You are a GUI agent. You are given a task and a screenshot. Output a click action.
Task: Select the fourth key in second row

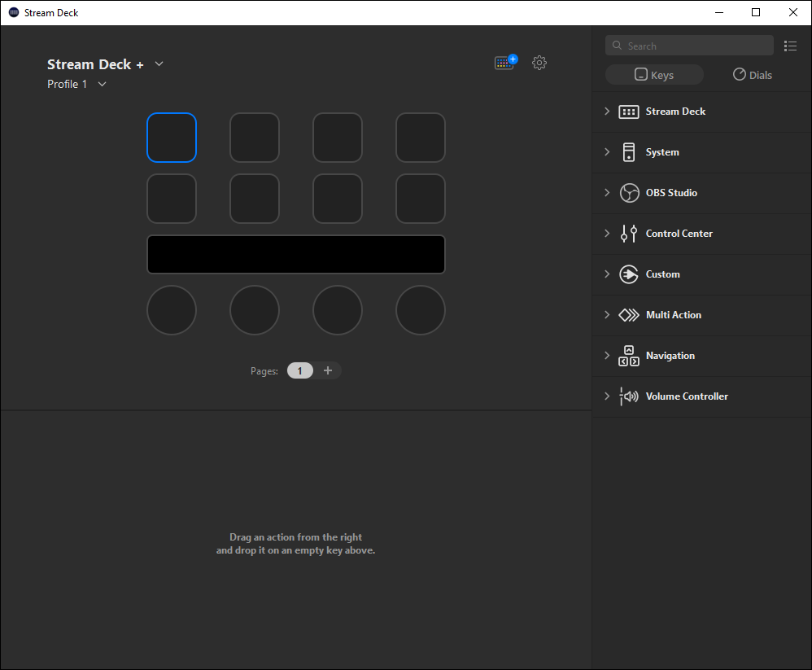point(420,199)
